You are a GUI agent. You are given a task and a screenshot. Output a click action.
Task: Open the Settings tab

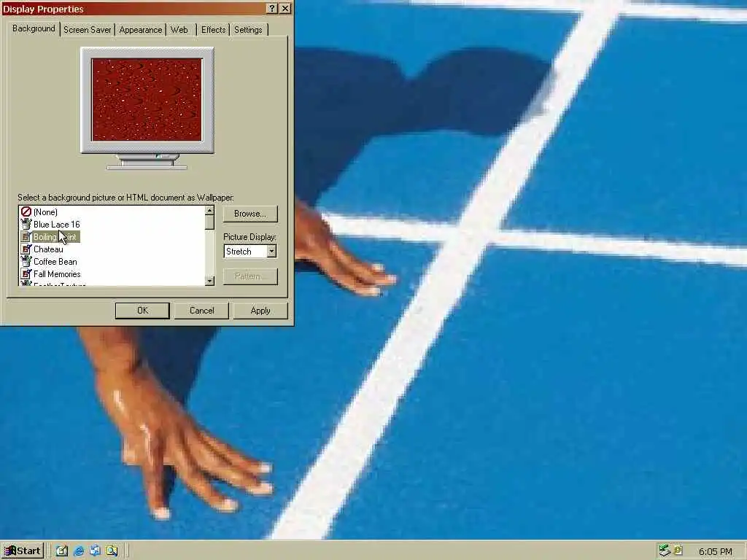click(248, 29)
